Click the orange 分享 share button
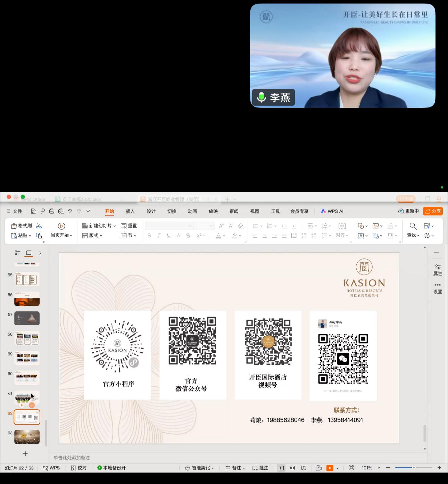Screen dimensions: 448x484 (x=433, y=211)
